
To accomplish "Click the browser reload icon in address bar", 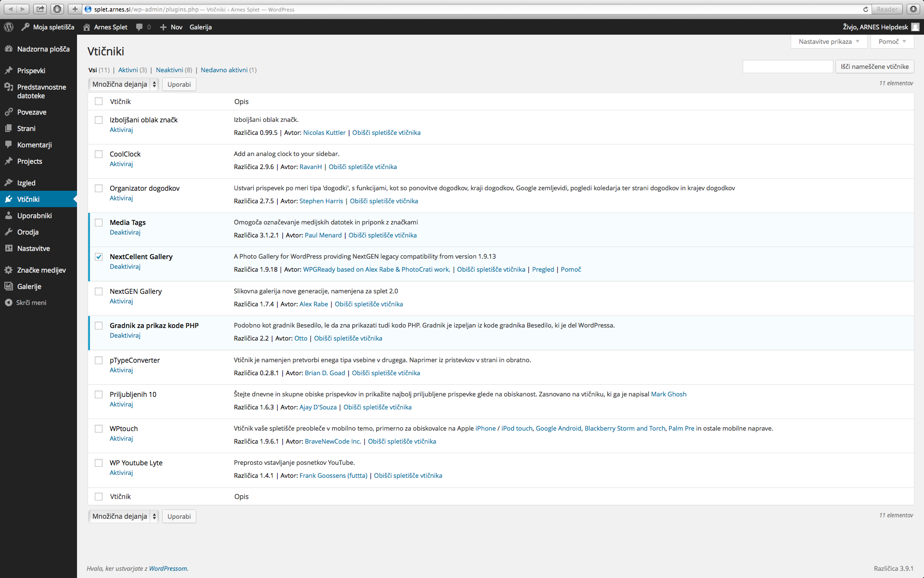I will 865,9.
